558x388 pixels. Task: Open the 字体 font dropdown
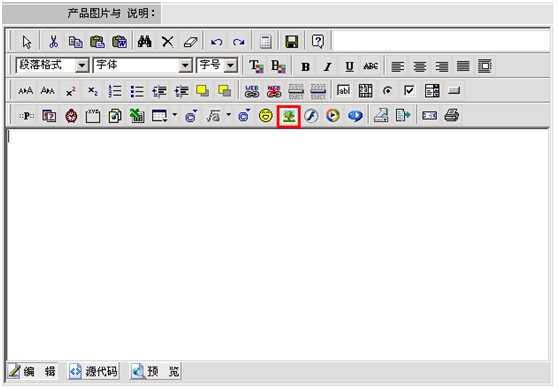(143, 65)
